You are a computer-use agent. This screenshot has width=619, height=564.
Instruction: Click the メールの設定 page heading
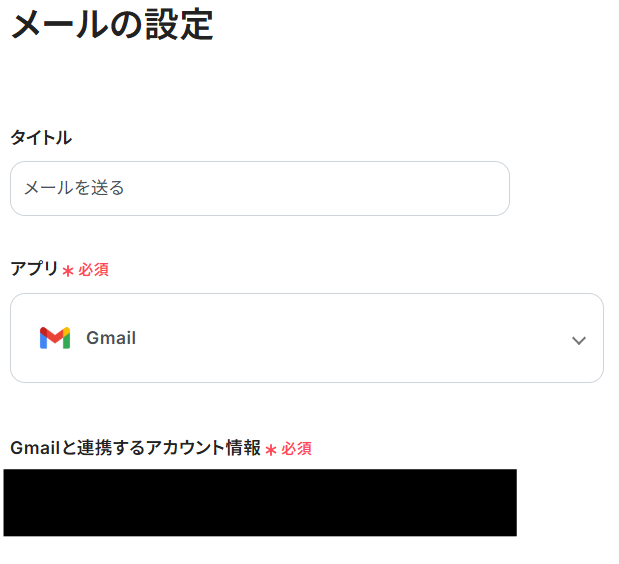tap(112, 24)
